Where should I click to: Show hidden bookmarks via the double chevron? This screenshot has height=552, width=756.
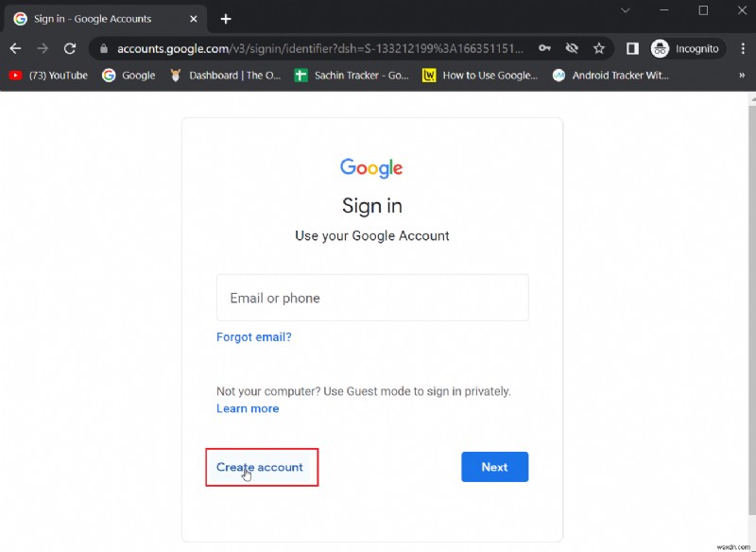coord(742,75)
